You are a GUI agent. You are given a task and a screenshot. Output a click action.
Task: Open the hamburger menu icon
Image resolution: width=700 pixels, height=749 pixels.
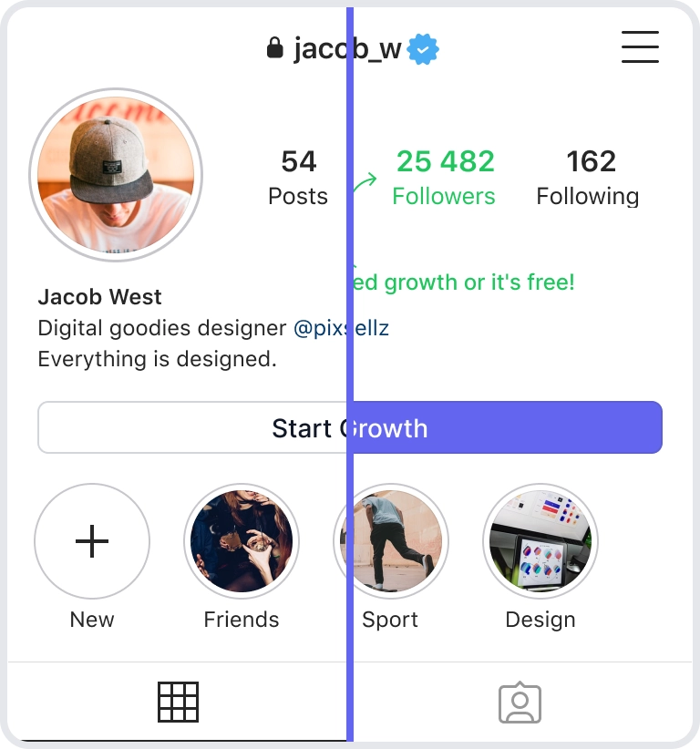click(x=640, y=46)
